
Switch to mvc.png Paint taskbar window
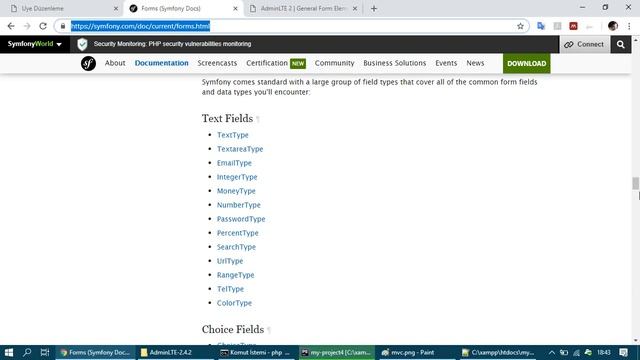tap(417, 352)
